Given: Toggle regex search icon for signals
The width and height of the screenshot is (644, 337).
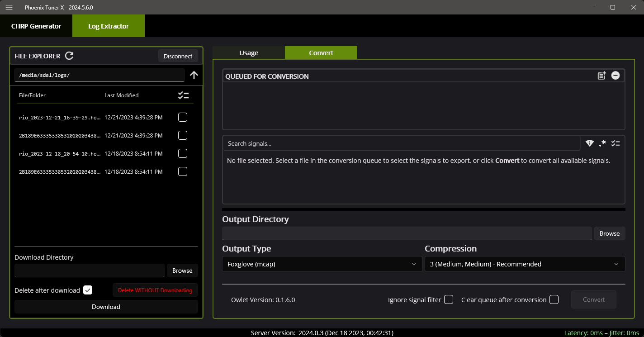Looking at the screenshot, I should [x=602, y=143].
